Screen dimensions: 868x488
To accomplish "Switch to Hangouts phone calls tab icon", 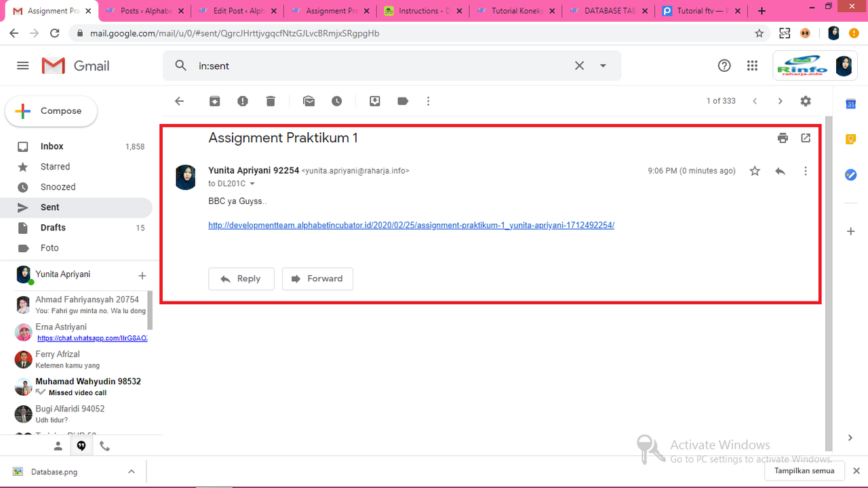I will [104, 446].
